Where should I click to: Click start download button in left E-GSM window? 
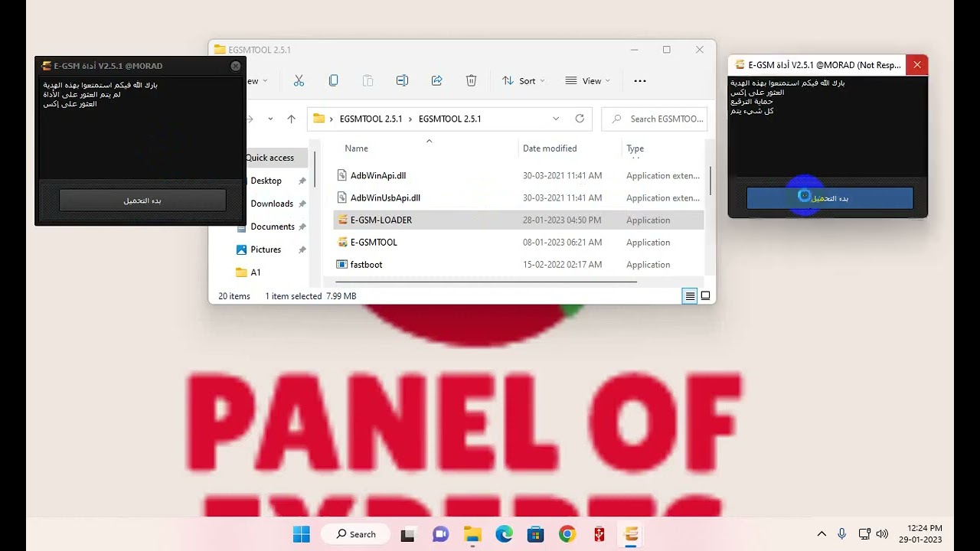pyautogui.click(x=142, y=201)
